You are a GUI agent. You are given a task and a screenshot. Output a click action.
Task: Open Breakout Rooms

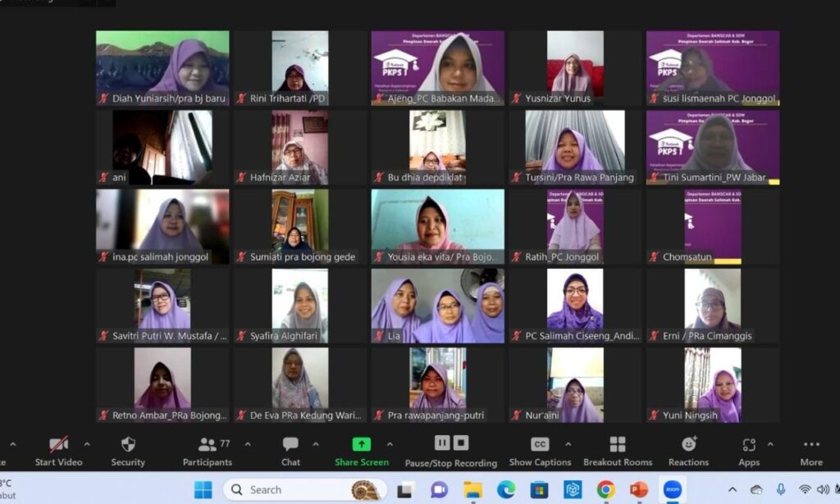tap(617, 451)
